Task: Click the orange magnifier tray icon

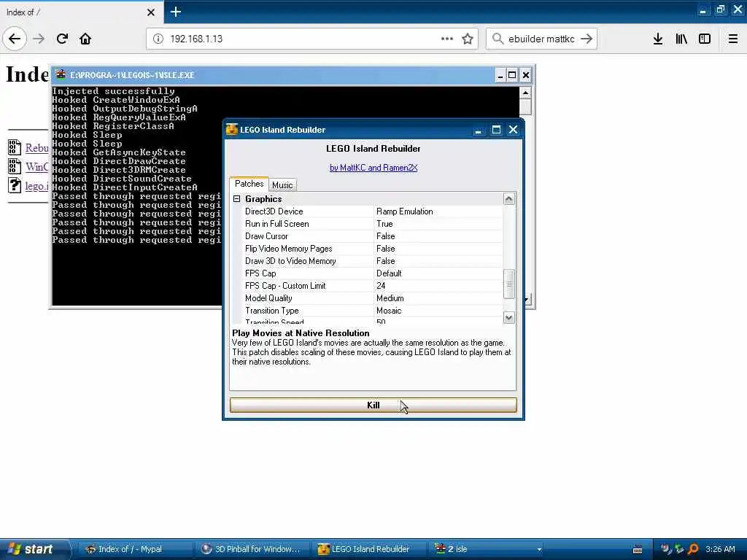Action: coord(694,549)
